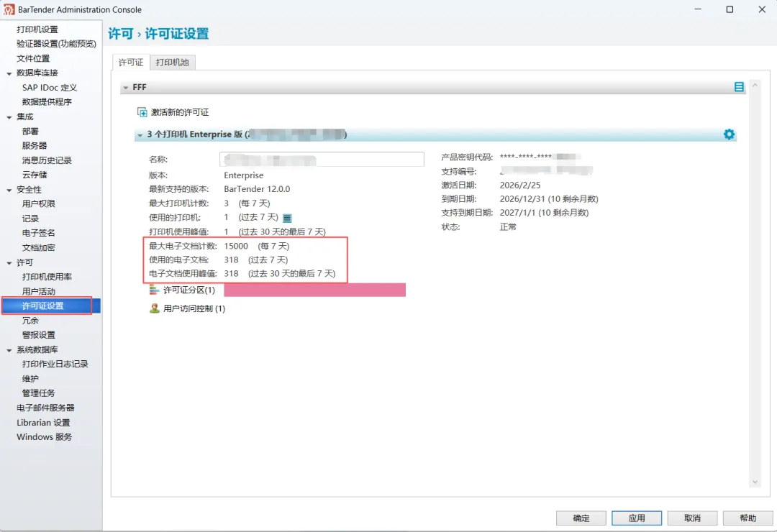Click the 2027/1/1 support expiration value
Image resolution: width=777 pixels, height=532 pixels.
coord(544,213)
